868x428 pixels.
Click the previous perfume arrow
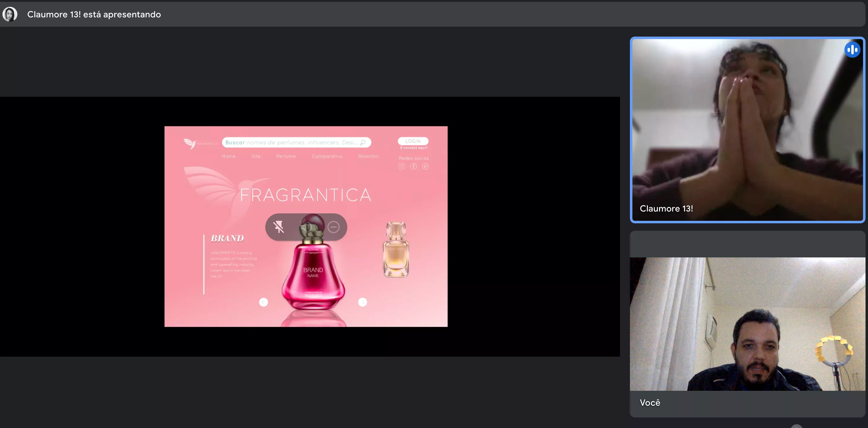click(263, 302)
